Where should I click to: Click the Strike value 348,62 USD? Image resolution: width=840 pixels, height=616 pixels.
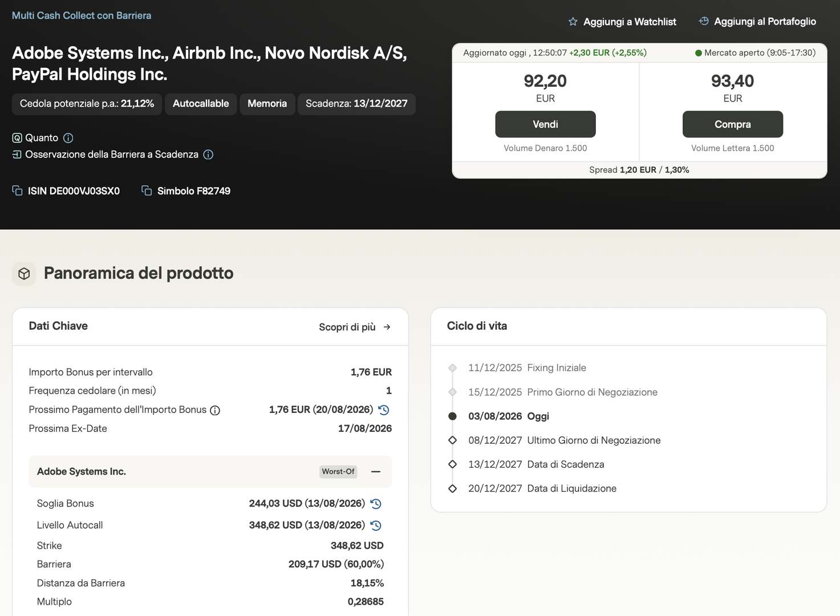click(x=357, y=546)
